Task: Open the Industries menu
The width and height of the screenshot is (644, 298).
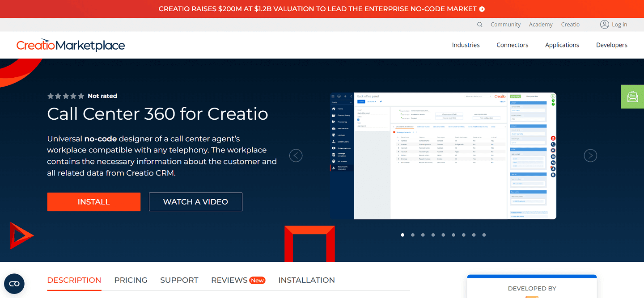Action: point(466,45)
